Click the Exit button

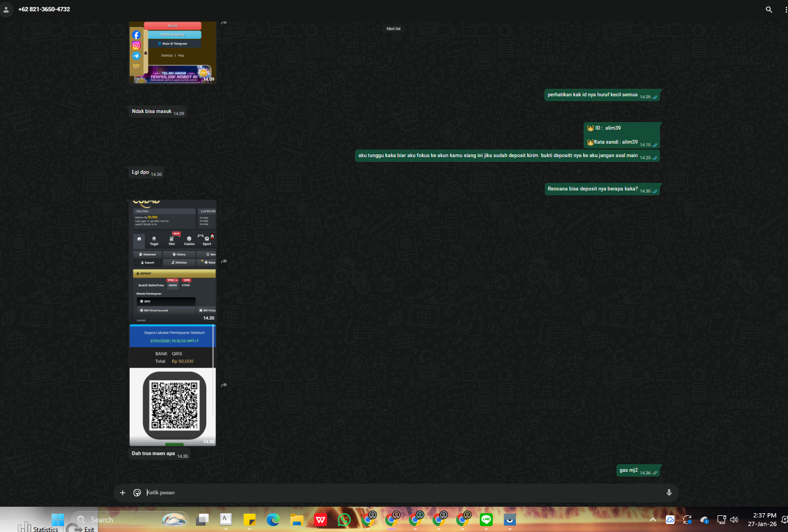[82, 529]
